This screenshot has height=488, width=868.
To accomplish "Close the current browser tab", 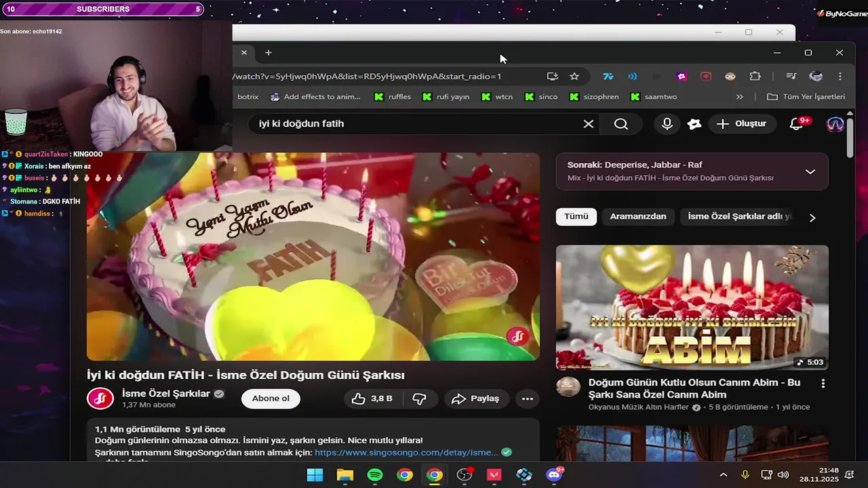I will point(244,52).
